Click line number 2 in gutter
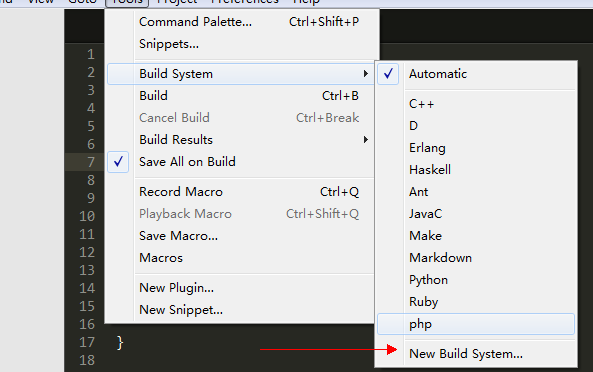The image size is (593, 372). (x=91, y=72)
